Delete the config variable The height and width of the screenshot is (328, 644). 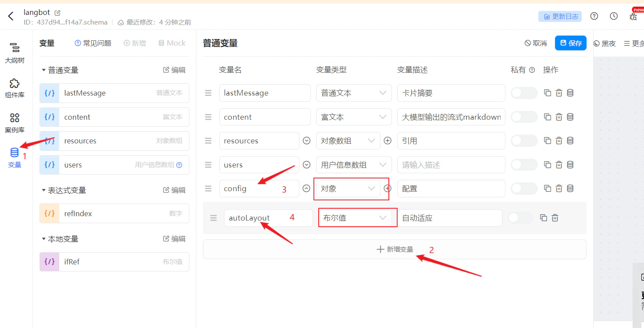(559, 189)
